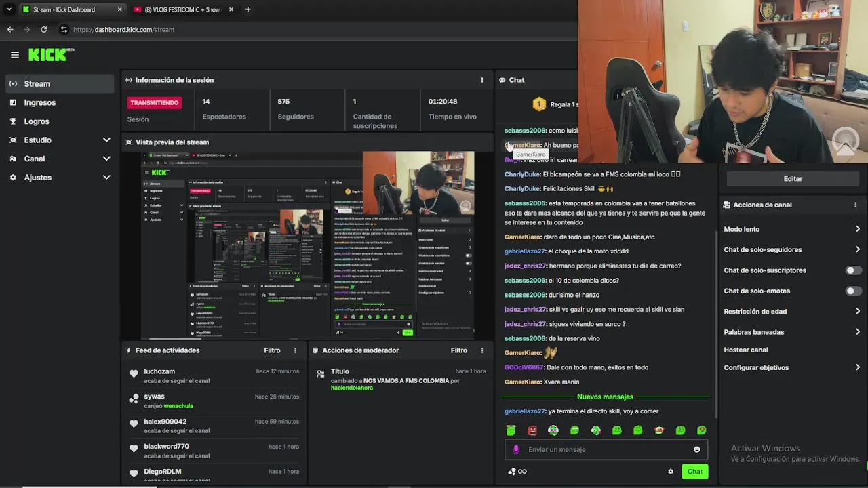
Task: Open Palabras baneadas options chevron
Action: tap(857, 332)
